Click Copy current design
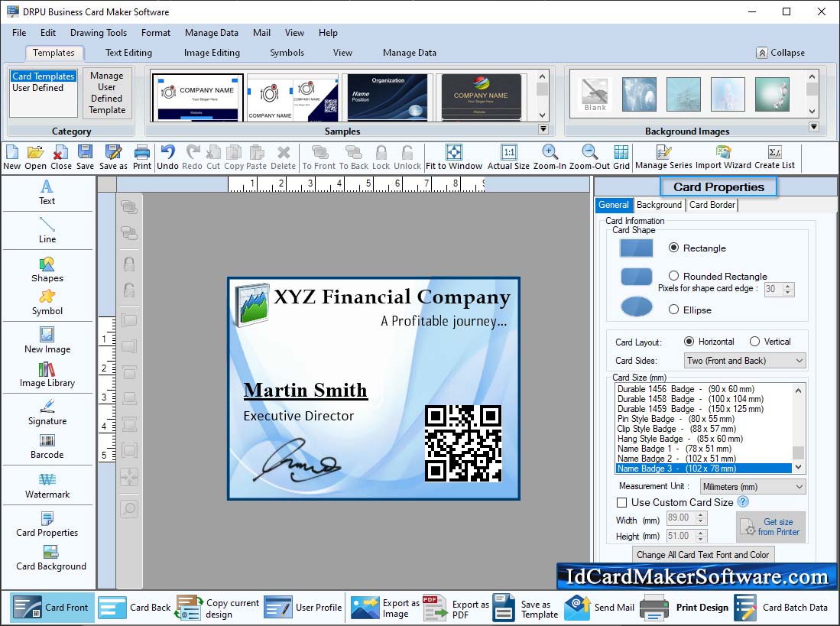840x626 pixels. [218, 607]
